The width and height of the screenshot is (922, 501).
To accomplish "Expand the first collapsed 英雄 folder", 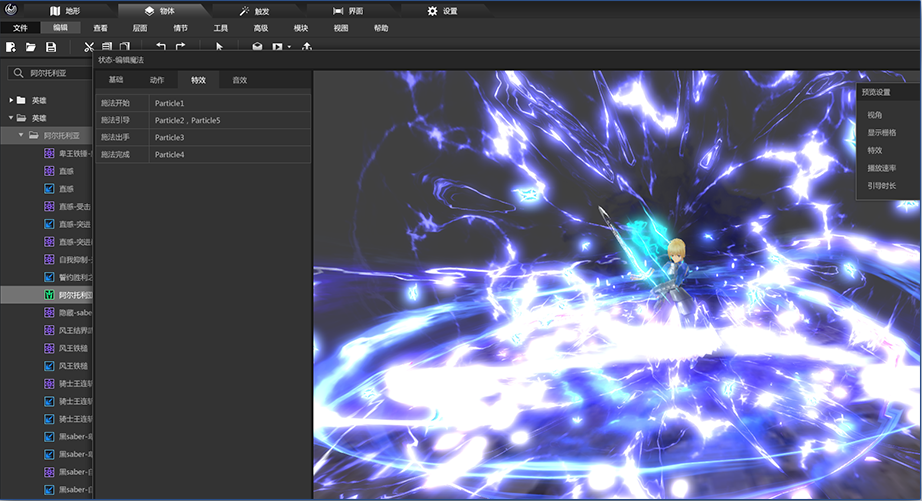I will pos(12,101).
